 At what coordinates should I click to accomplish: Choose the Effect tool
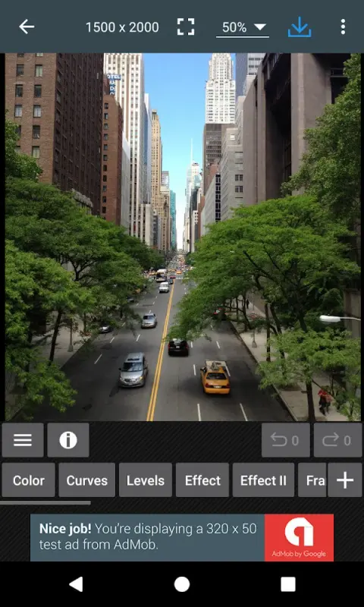(x=202, y=480)
